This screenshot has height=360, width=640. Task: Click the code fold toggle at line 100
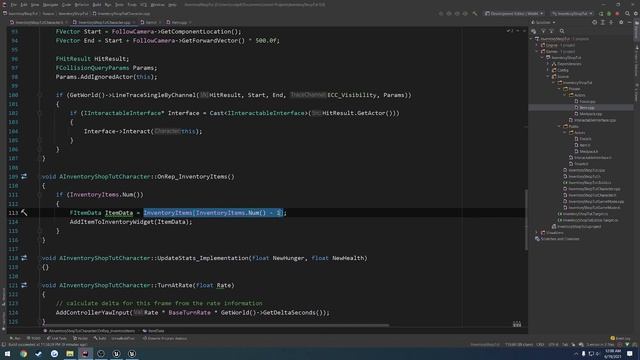coord(40,95)
